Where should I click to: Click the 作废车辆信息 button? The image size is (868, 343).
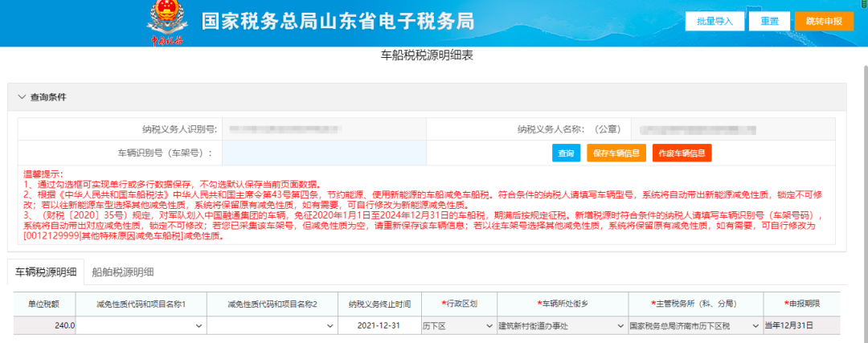pos(682,153)
